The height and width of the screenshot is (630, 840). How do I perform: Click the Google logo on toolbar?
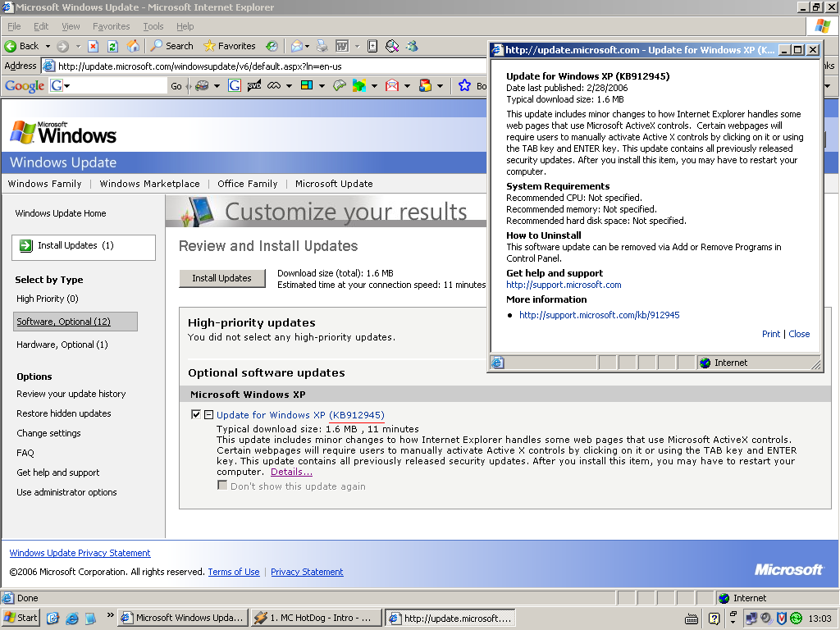(24, 85)
